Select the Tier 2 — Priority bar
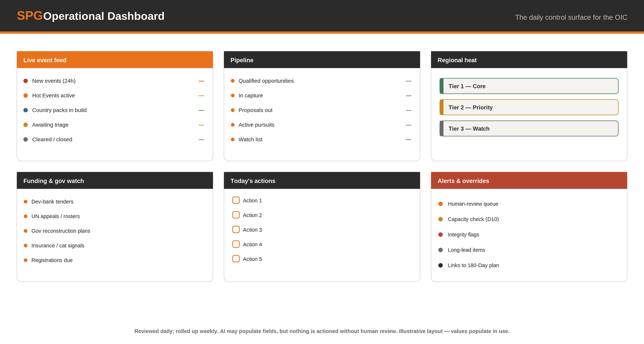The width and height of the screenshot is (644, 344). coord(529,107)
